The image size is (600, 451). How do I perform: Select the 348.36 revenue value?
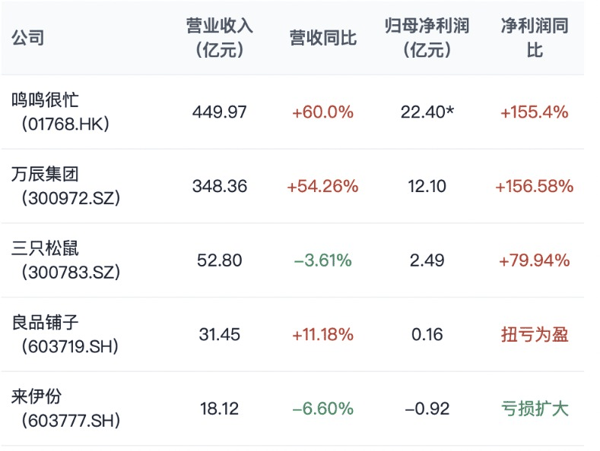[x=220, y=186]
